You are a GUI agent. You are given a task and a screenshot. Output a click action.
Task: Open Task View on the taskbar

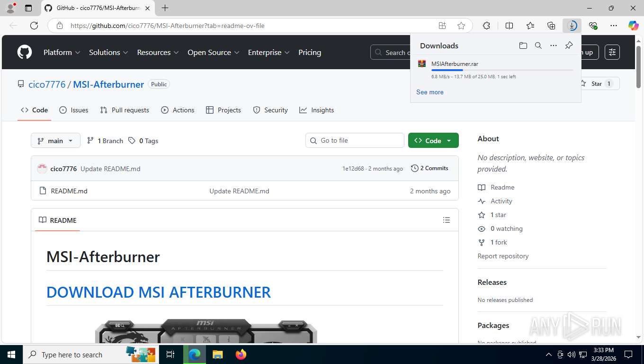coord(170,355)
